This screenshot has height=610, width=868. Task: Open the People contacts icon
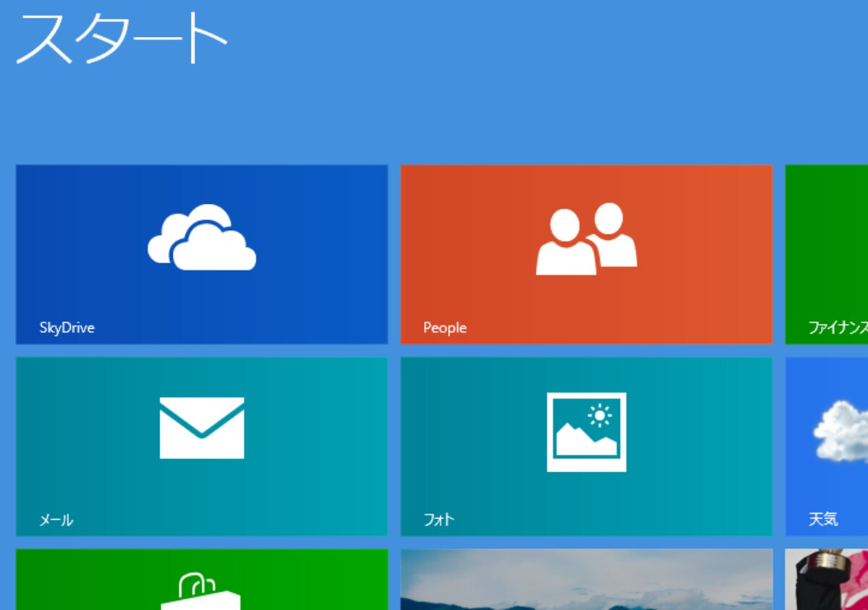pyautogui.click(x=587, y=239)
